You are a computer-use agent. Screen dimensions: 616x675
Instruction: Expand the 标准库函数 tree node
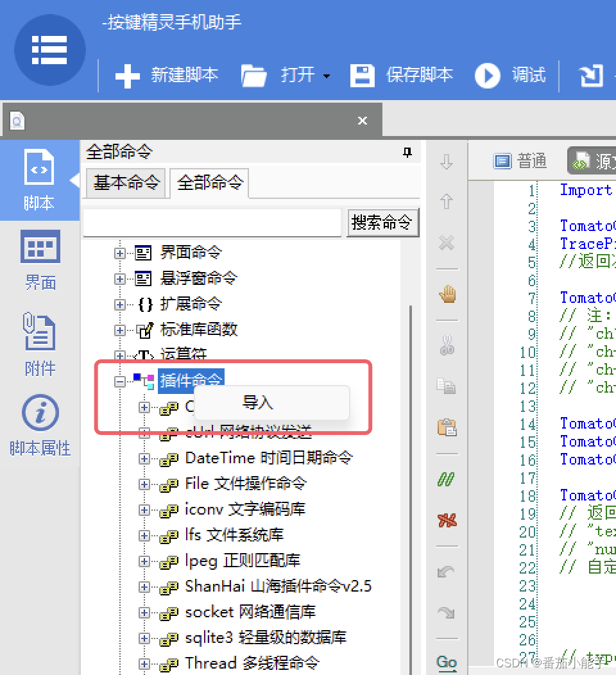point(119,330)
